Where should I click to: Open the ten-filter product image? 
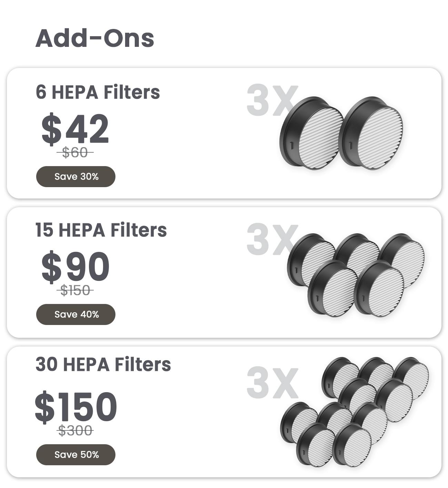tap(355, 412)
